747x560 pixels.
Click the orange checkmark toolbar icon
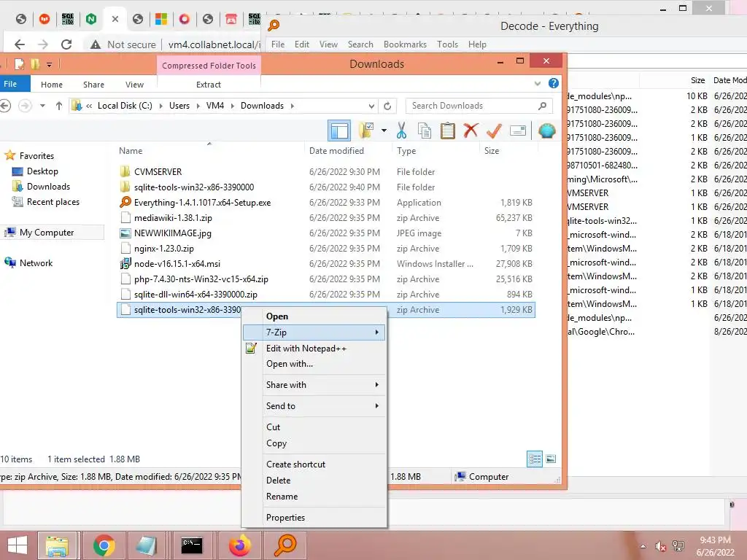[494, 131]
